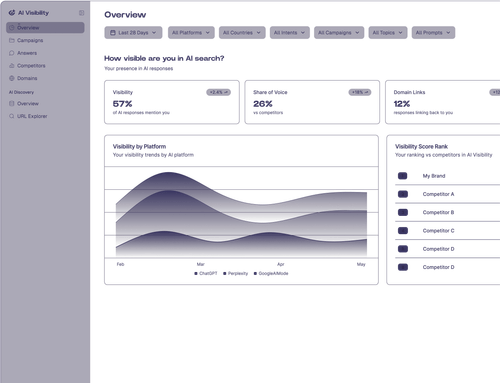Click the rank badge next to My Brand
This screenshot has width=500, height=383.
click(x=403, y=176)
